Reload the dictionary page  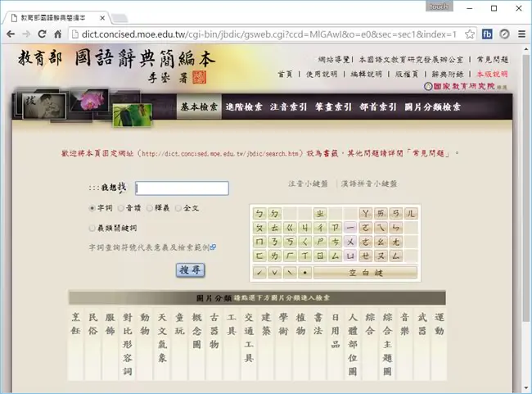42,34
